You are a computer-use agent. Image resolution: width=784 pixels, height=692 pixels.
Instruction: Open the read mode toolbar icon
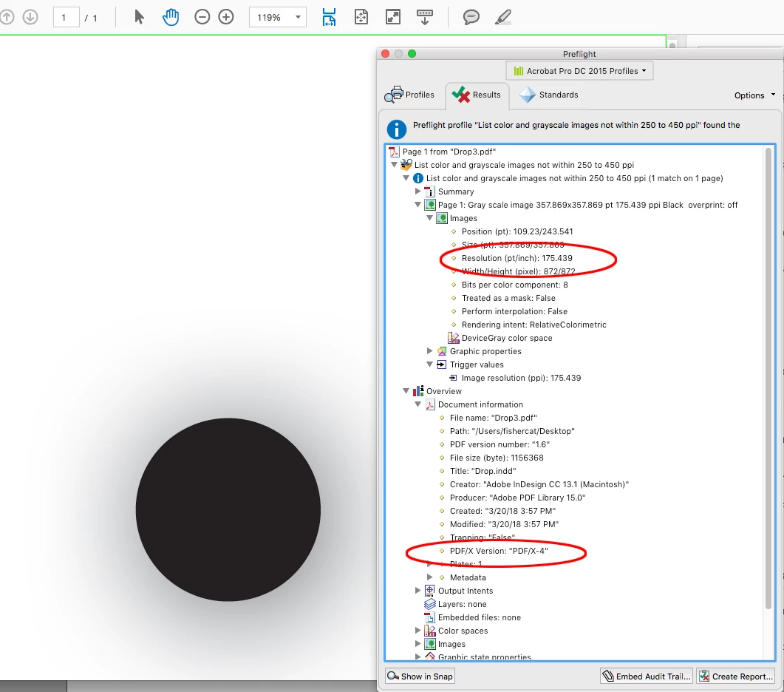[x=424, y=17]
